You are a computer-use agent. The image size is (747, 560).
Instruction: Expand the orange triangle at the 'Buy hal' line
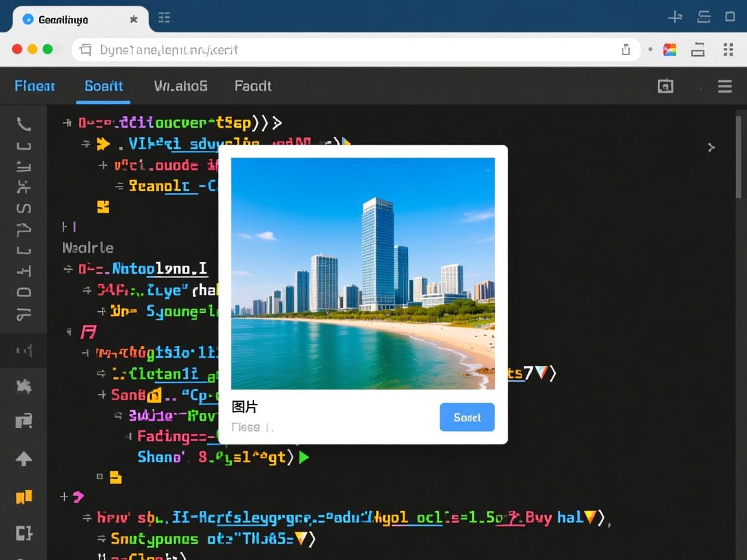tap(590, 517)
